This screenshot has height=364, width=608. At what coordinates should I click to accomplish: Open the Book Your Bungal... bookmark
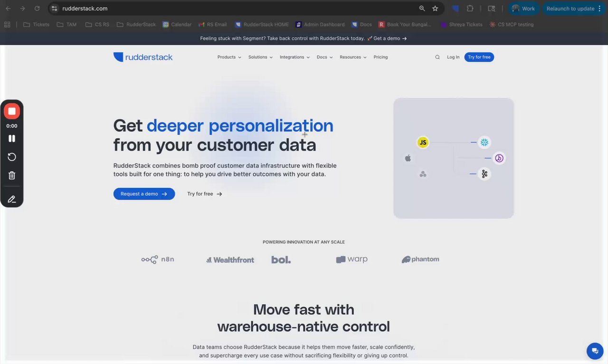[405, 24]
